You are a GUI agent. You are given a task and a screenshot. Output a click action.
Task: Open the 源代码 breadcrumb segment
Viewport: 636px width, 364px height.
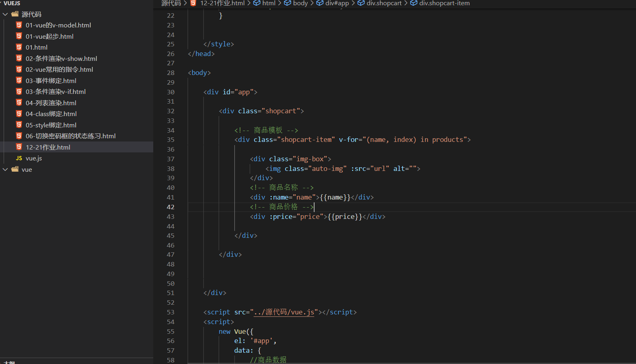point(171,3)
